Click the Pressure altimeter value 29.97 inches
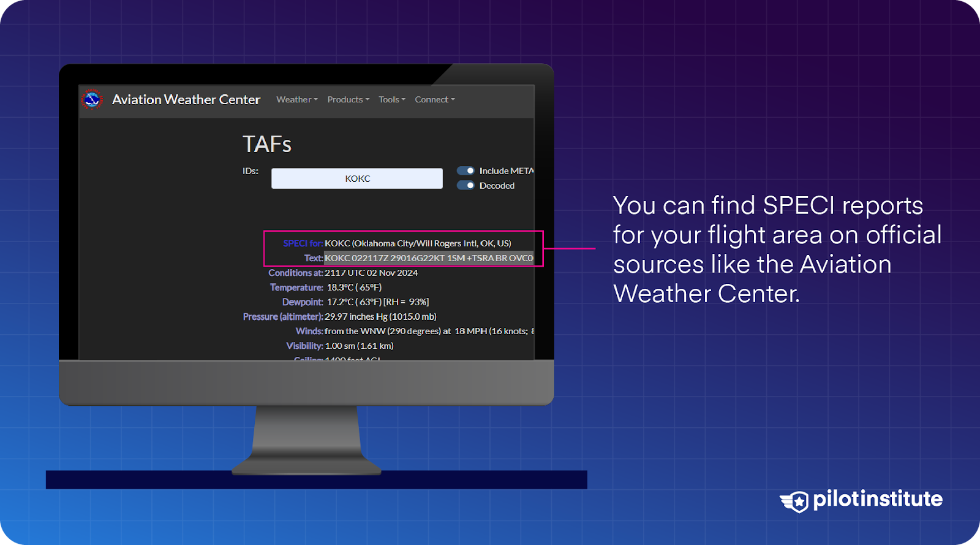The image size is (980, 545). (380, 317)
